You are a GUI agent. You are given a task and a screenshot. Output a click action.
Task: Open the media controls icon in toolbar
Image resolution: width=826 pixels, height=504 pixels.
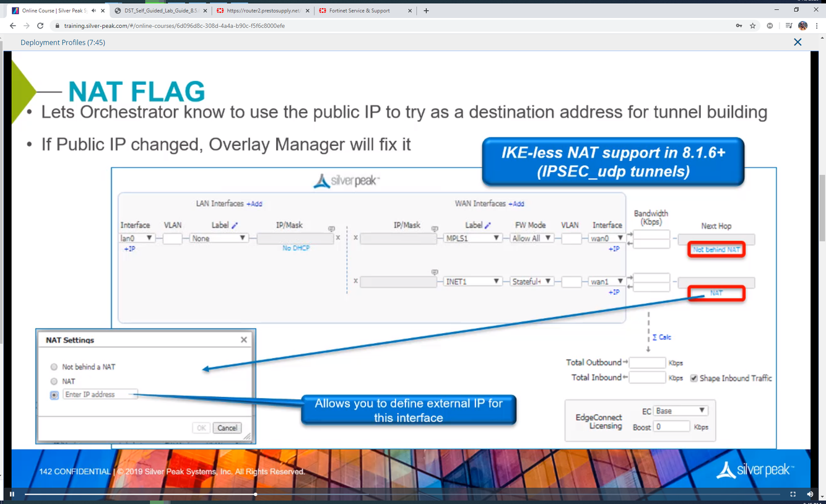tap(788, 25)
